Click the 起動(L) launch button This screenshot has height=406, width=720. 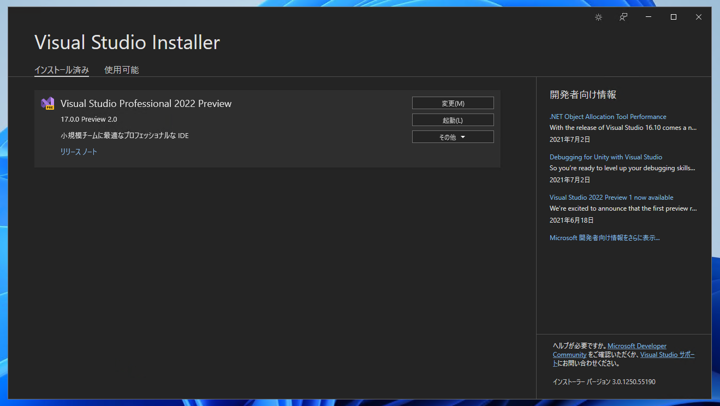[453, 120]
